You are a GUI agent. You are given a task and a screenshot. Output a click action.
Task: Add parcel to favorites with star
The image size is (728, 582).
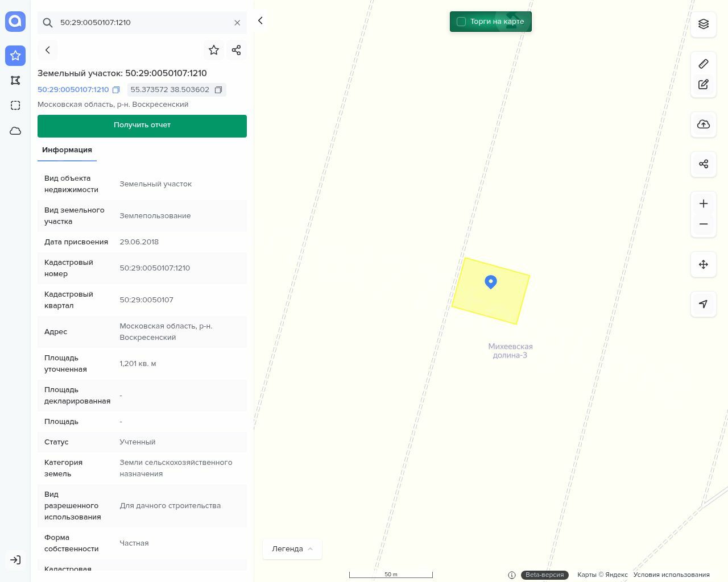click(x=214, y=50)
